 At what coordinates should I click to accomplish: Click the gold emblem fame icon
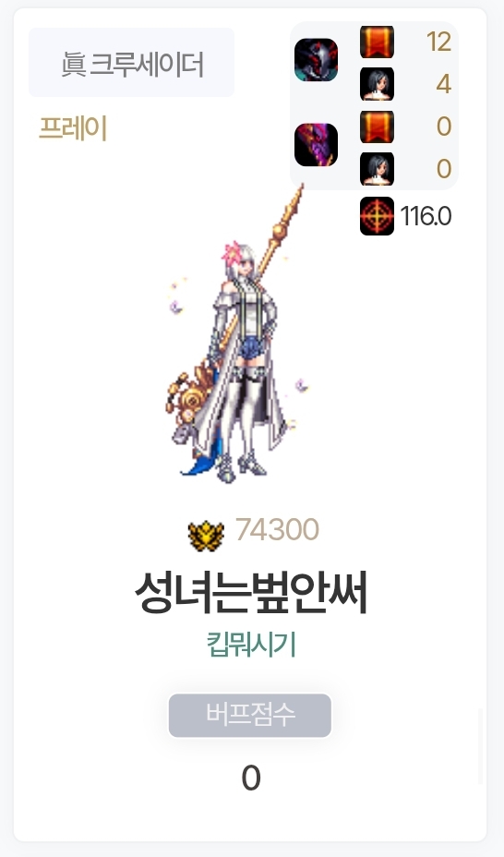point(206,536)
